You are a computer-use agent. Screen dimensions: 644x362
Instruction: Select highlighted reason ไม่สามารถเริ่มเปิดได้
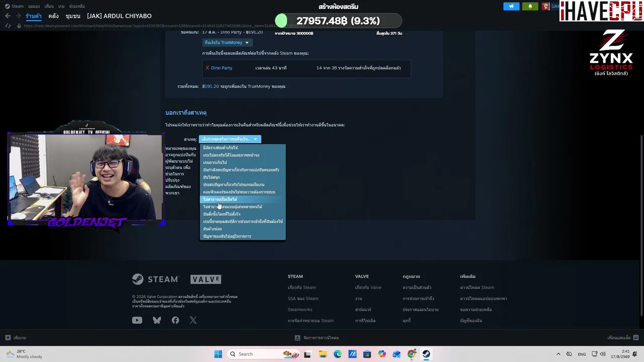tap(243, 199)
